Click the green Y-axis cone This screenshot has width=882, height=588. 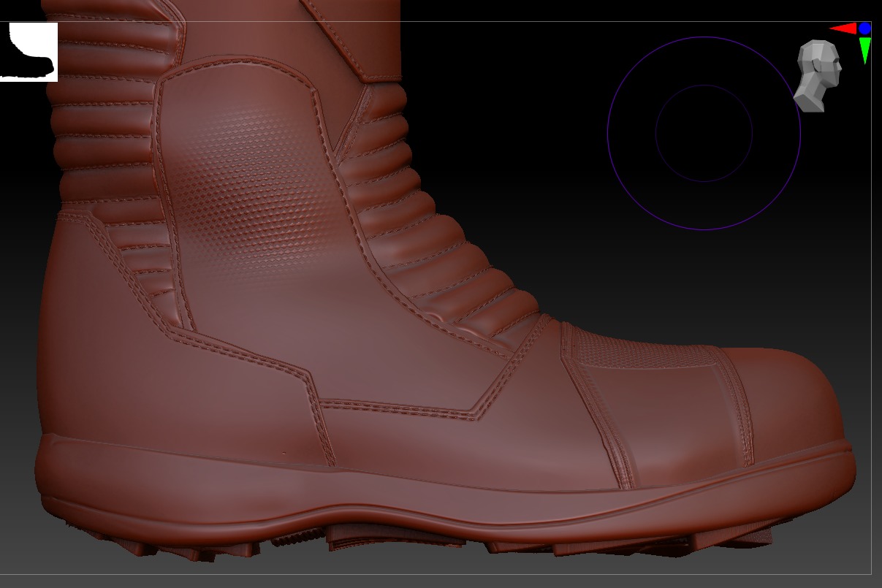[x=865, y=50]
